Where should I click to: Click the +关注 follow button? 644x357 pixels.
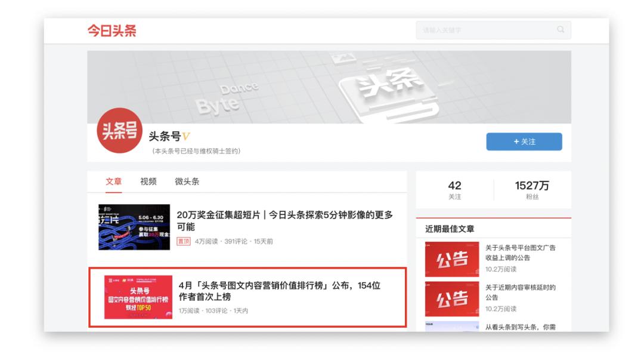pos(524,141)
